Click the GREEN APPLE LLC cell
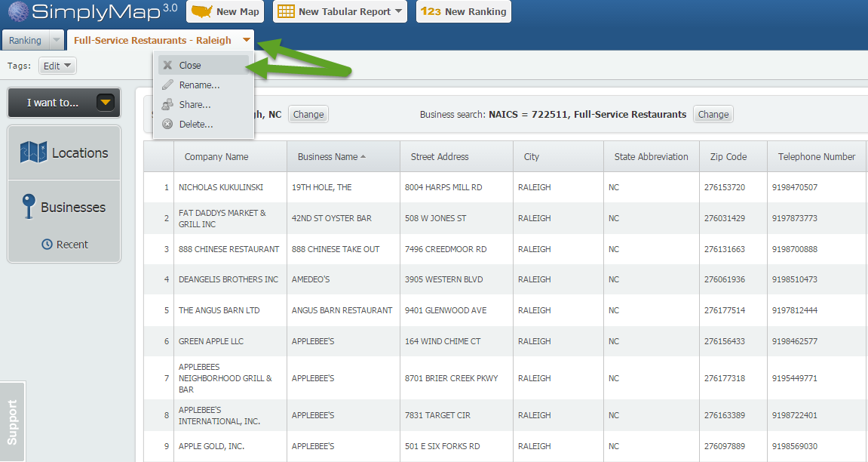The image size is (868, 462). (230, 341)
